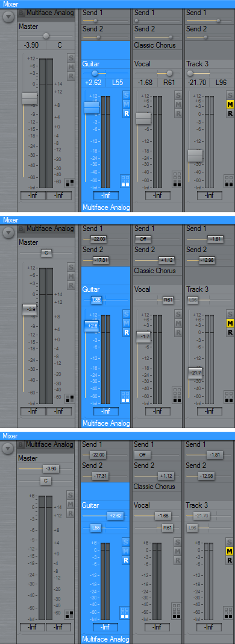Click the Master S icon in the labeled-fader mixer
The width and height of the screenshot is (235, 644).
pos(71,267)
